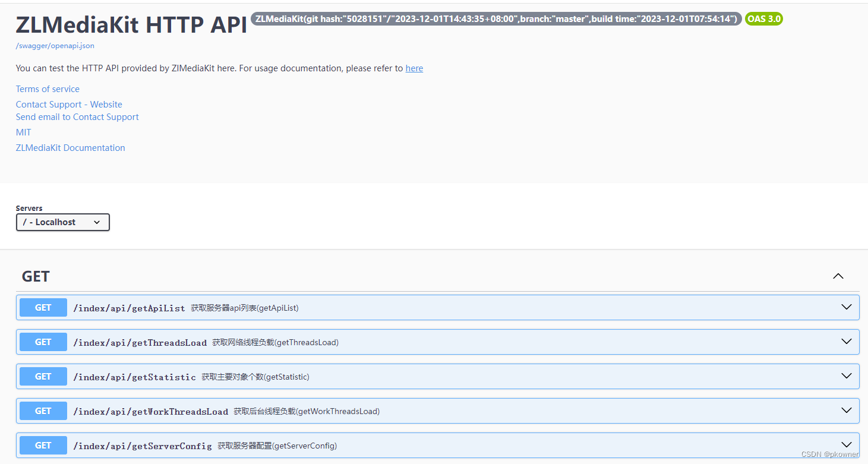The image size is (868, 464).
Task: Click the GET badge for getWorkThreadsLoad
Action: tap(43, 411)
